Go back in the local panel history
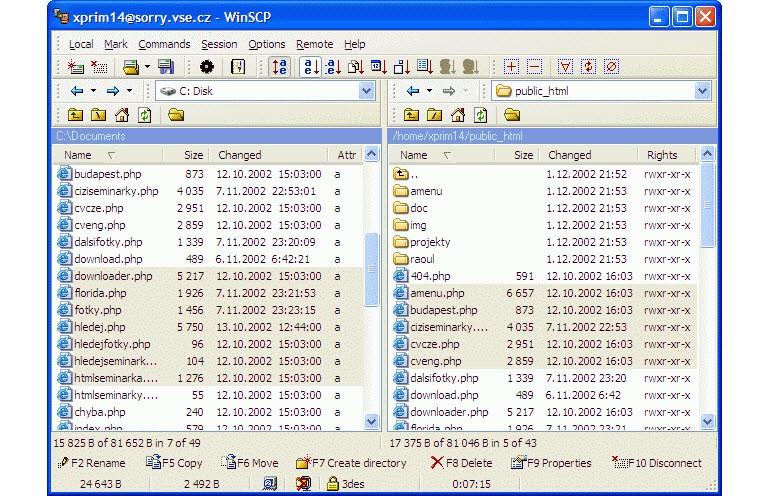The height and width of the screenshot is (496, 770). [x=77, y=91]
